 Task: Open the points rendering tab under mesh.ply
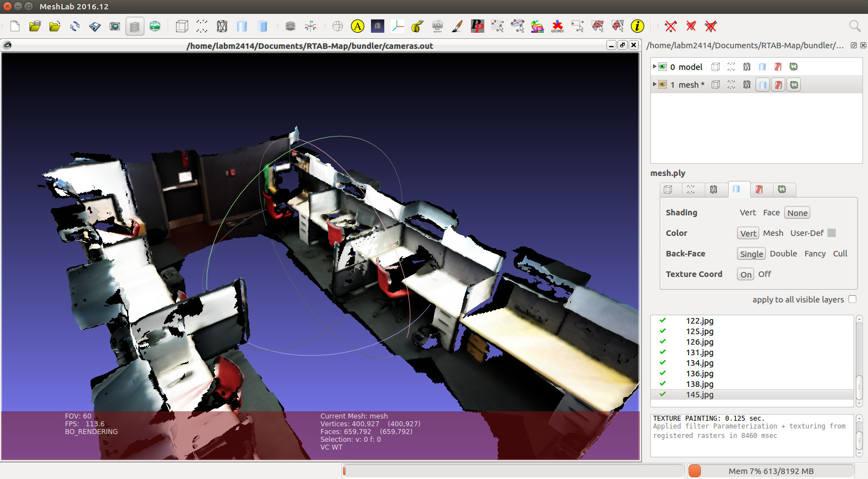[691, 190]
